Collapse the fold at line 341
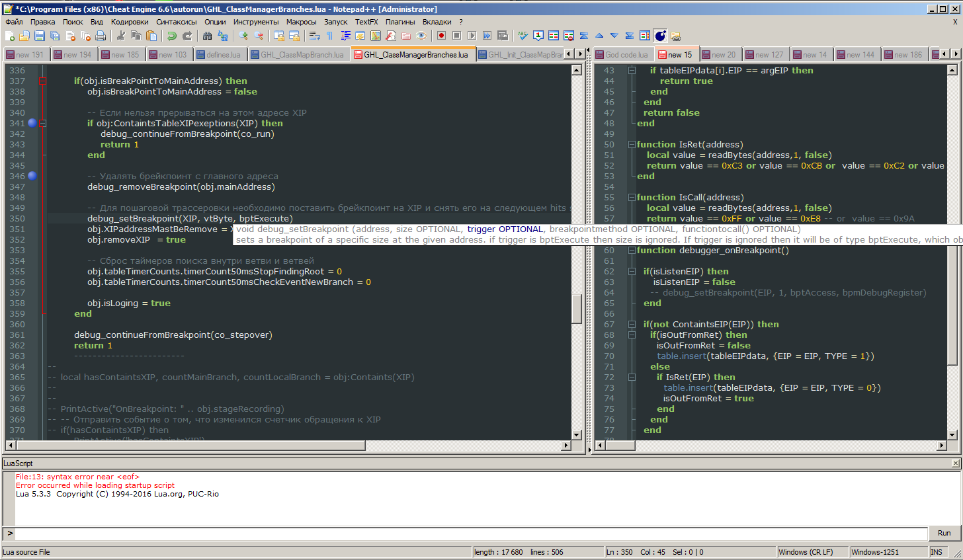 click(x=42, y=123)
